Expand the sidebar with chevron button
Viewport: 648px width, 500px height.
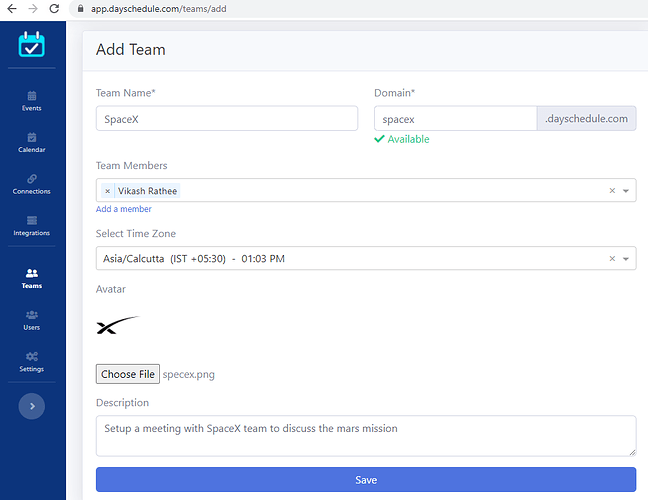point(32,406)
